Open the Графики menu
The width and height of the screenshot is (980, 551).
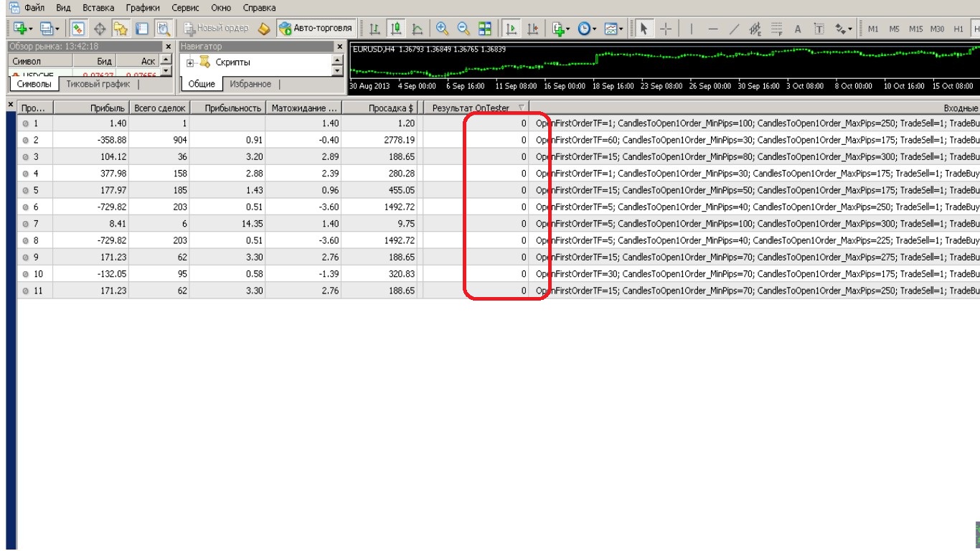(142, 8)
